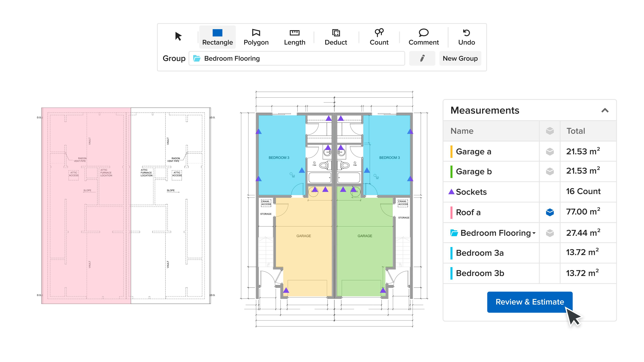Select the Rectangle area tool
Screen dimensions: 644x362
218,37
